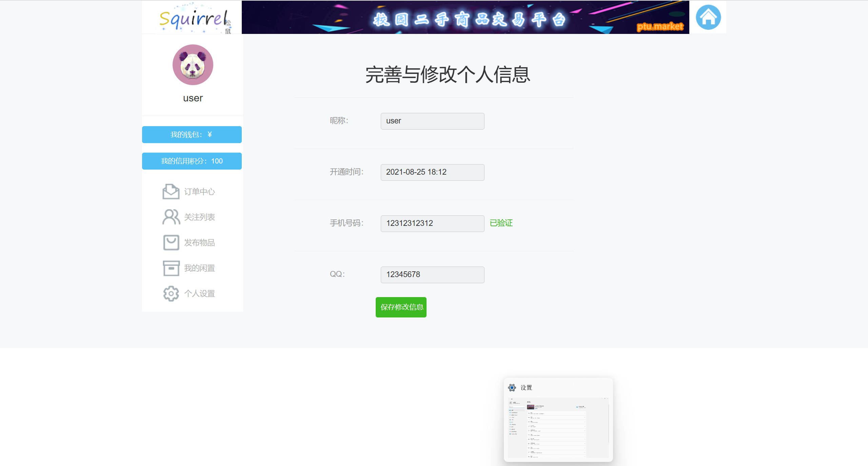Open the 我的闲置 box icon

click(171, 268)
